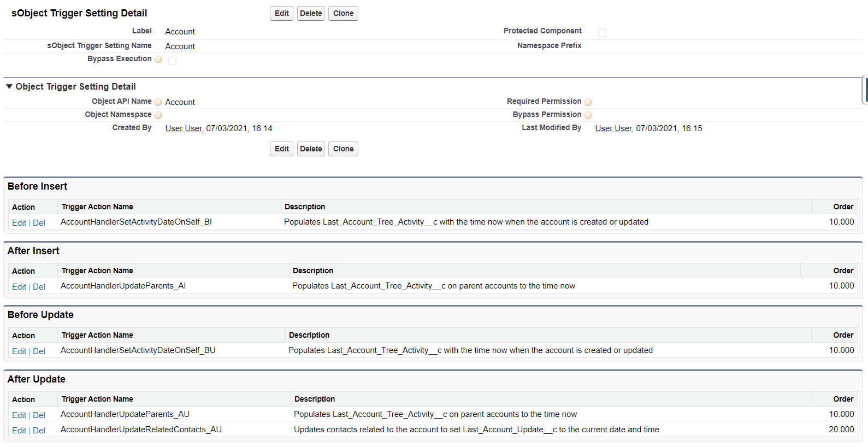The image size is (868, 447).
Task: Edit the AccountHandlerUpdateRelatedContacts_AU trigger action
Action: click(x=19, y=431)
